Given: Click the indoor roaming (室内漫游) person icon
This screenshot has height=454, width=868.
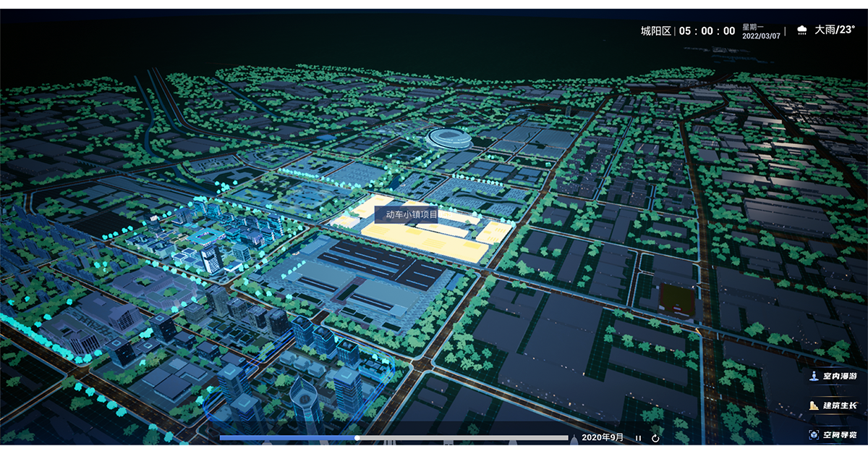Looking at the screenshot, I should click(814, 376).
